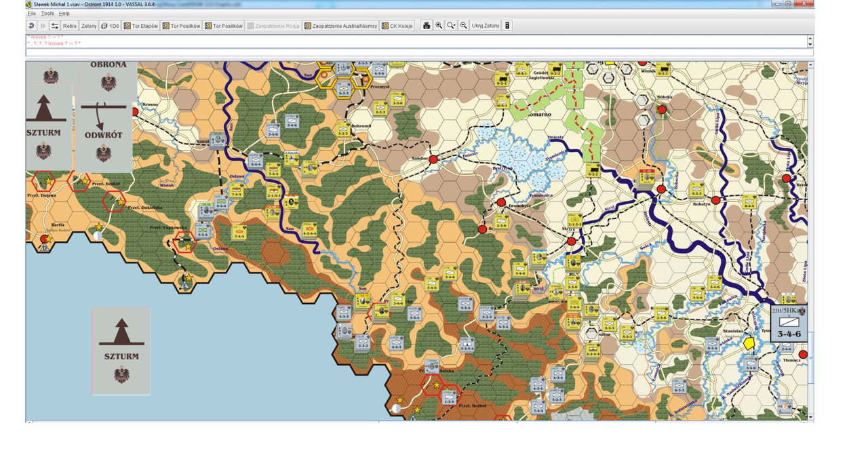Click the red town dot at Rohatyn
868x470 pixels.
(x=715, y=200)
